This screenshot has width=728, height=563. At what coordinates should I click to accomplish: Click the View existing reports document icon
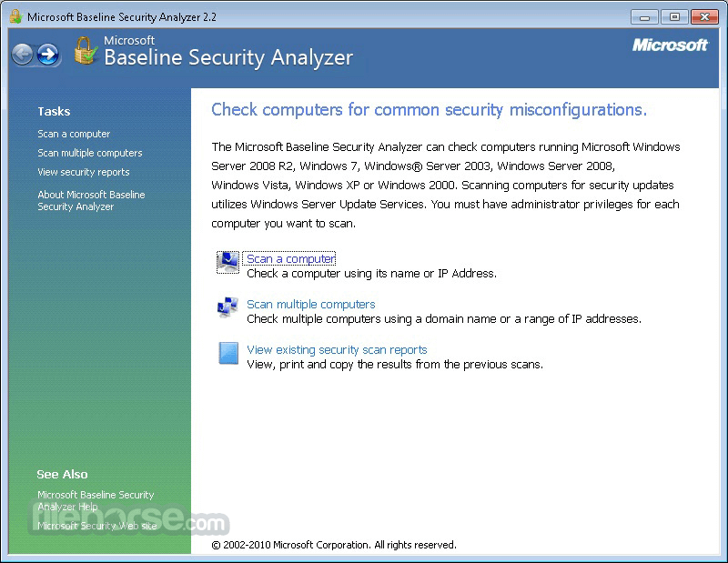click(228, 353)
